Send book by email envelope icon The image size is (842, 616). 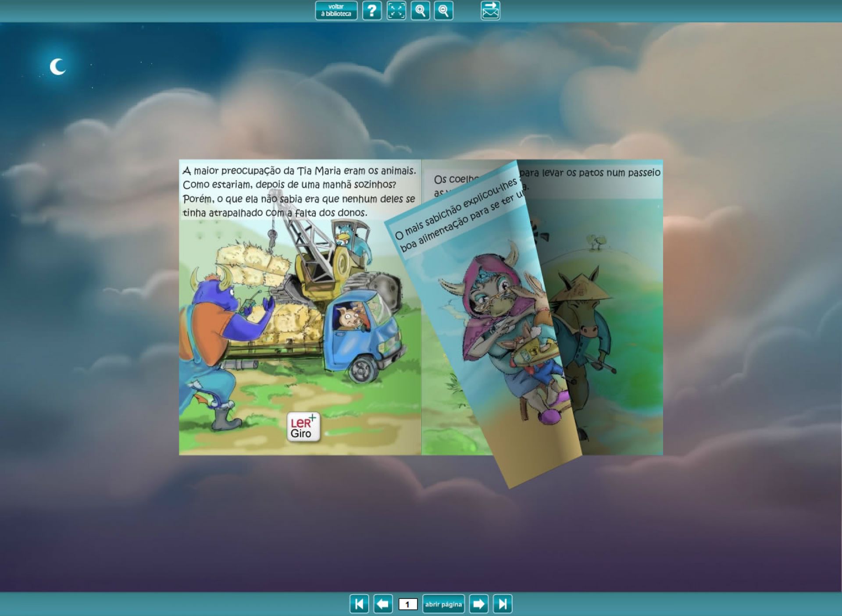pos(490,11)
